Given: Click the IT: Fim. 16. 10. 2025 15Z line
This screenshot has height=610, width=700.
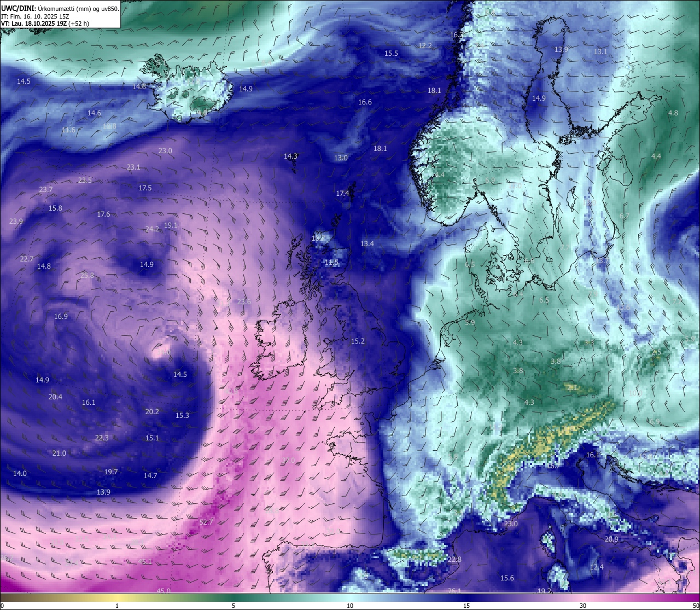Looking at the screenshot, I should pos(36,16).
